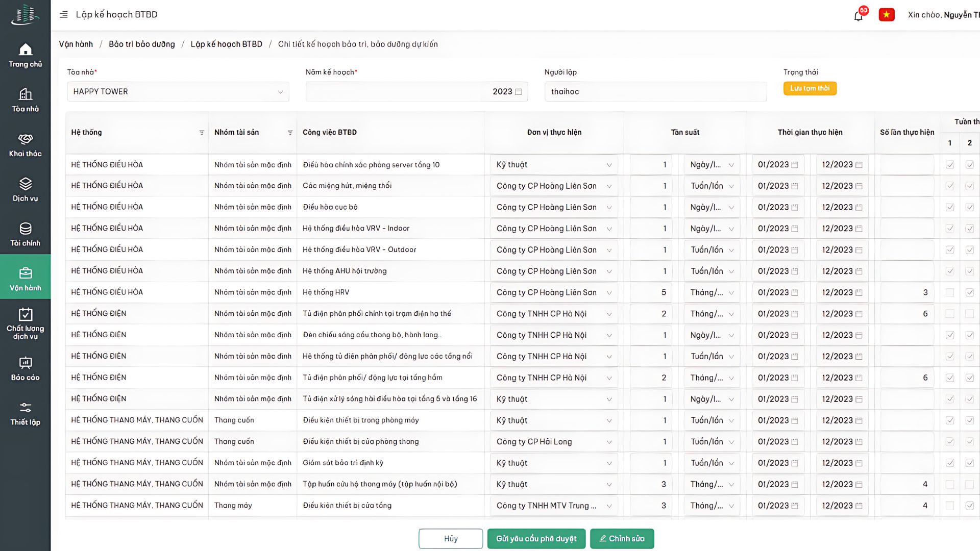980x551 pixels.
Task: Go to Trang chủ in sidebar
Action: [25, 56]
